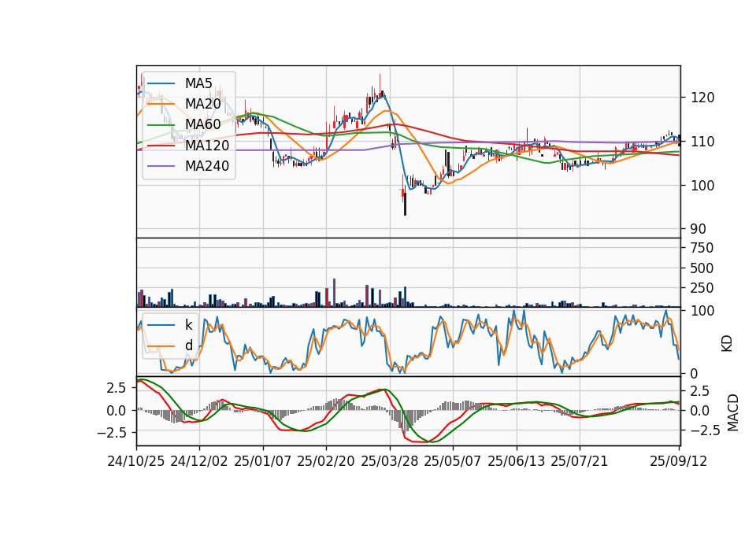This screenshot has width=756, height=543.
Task: Click the orange MA20 legend line sample
Action: tap(161, 104)
